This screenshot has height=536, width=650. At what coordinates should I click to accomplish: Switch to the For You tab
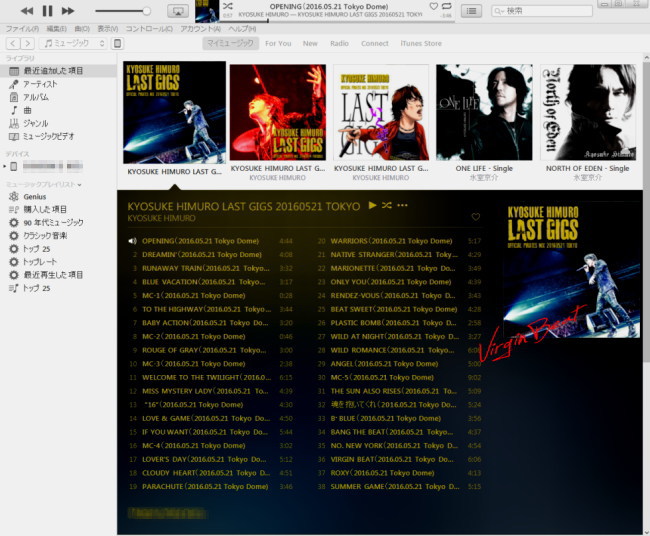point(278,43)
